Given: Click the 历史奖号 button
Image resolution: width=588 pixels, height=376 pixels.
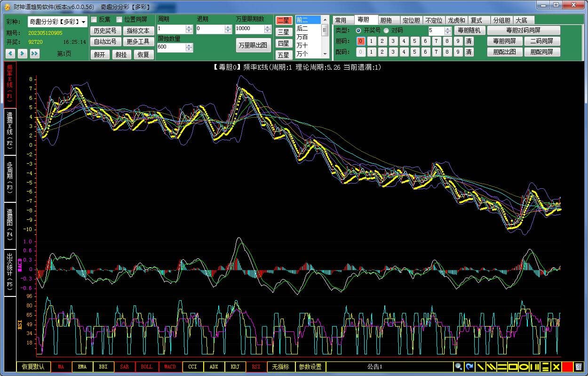Looking at the screenshot, I should tap(105, 31).
